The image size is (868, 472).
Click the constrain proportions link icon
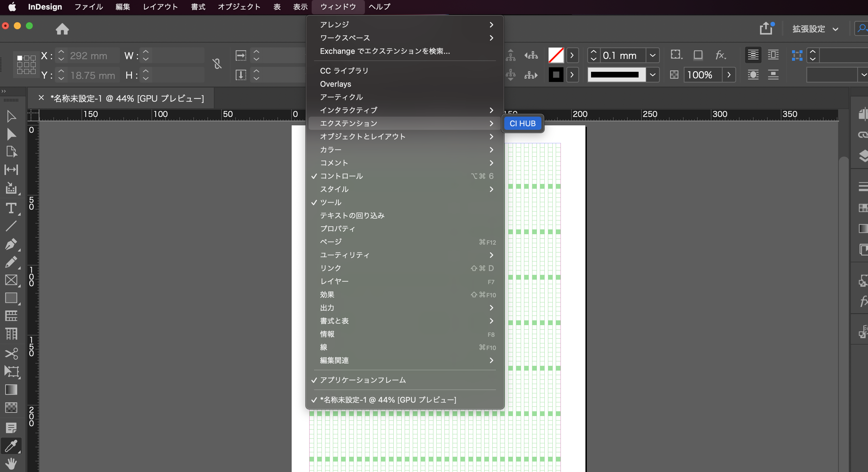(x=217, y=64)
